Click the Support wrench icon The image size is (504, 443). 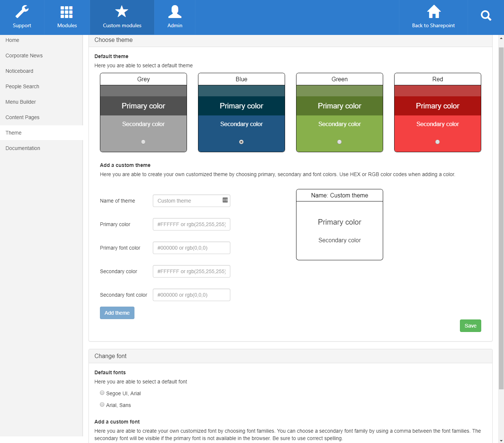point(22,12)
